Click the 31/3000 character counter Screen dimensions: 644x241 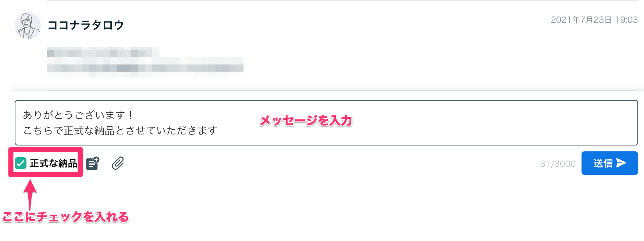(558, 164)
